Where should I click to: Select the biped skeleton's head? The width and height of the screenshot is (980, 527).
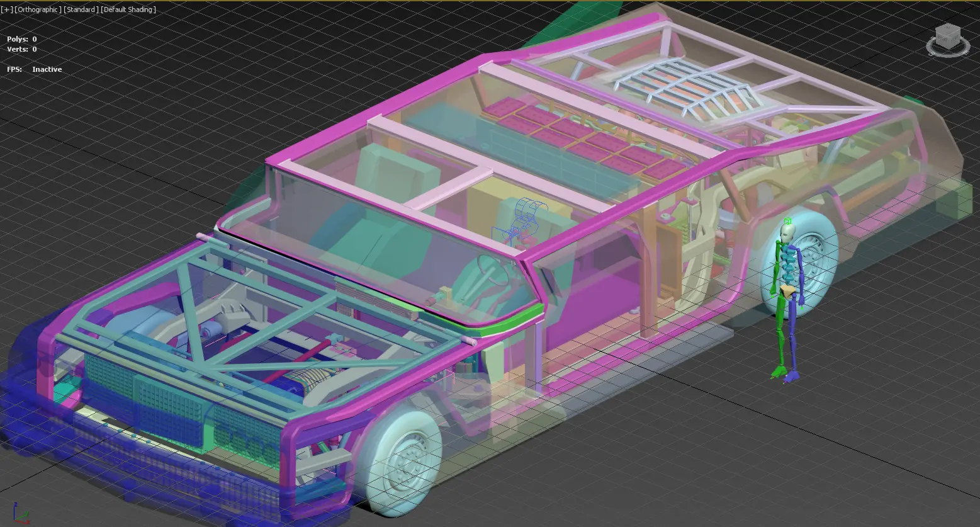coord(786,232)
